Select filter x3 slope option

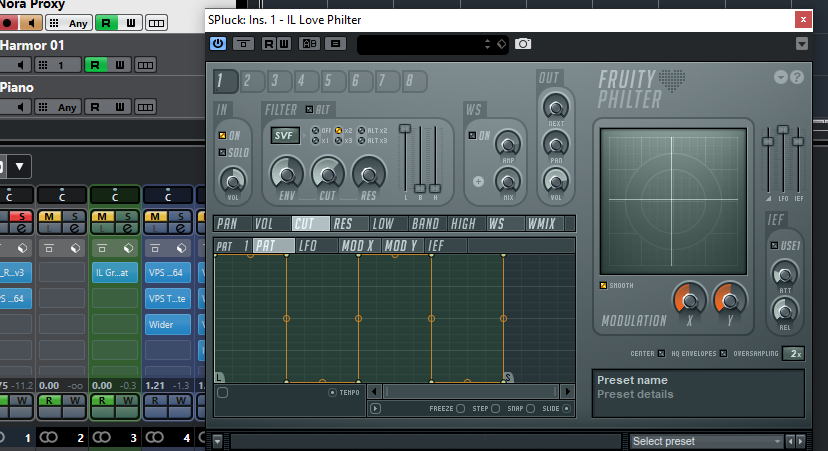[x=338, y=141]
